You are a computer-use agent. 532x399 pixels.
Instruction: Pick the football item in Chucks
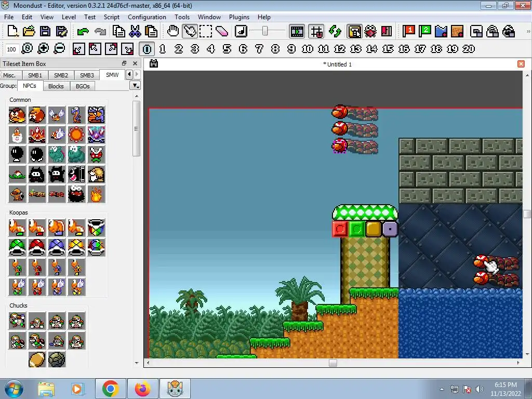tap(37, 360)
